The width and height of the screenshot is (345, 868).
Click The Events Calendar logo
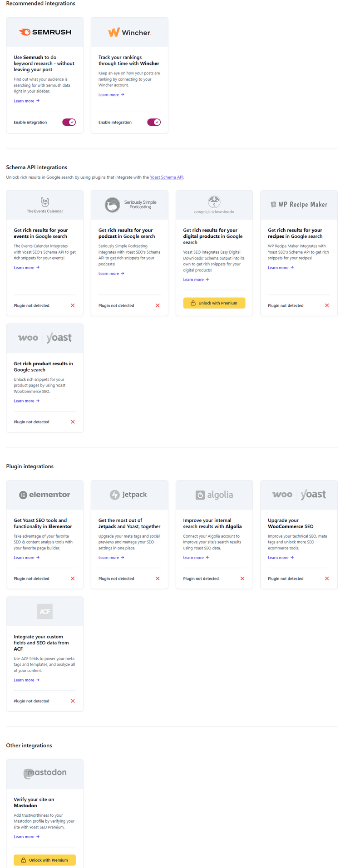coord(45,205)
